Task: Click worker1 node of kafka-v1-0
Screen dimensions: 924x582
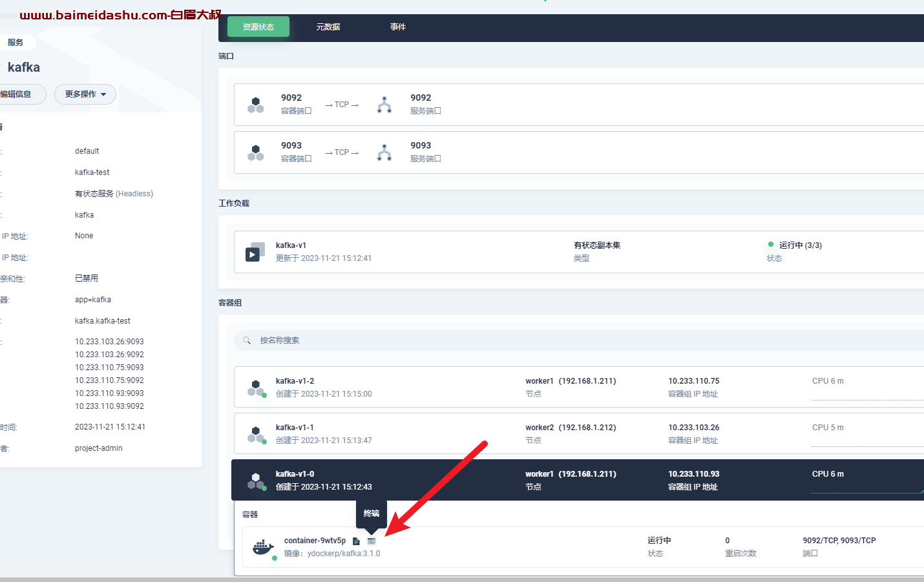Action: [x=571, y=474]
